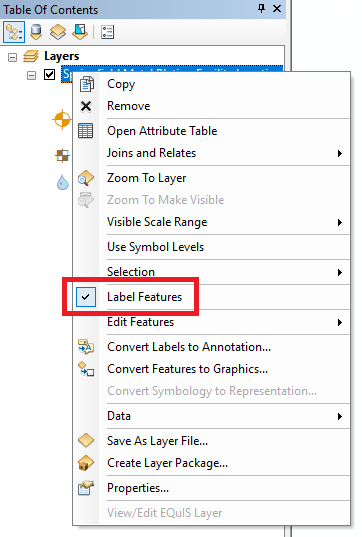Click the Zoom To Layer icon

point(86,178)
